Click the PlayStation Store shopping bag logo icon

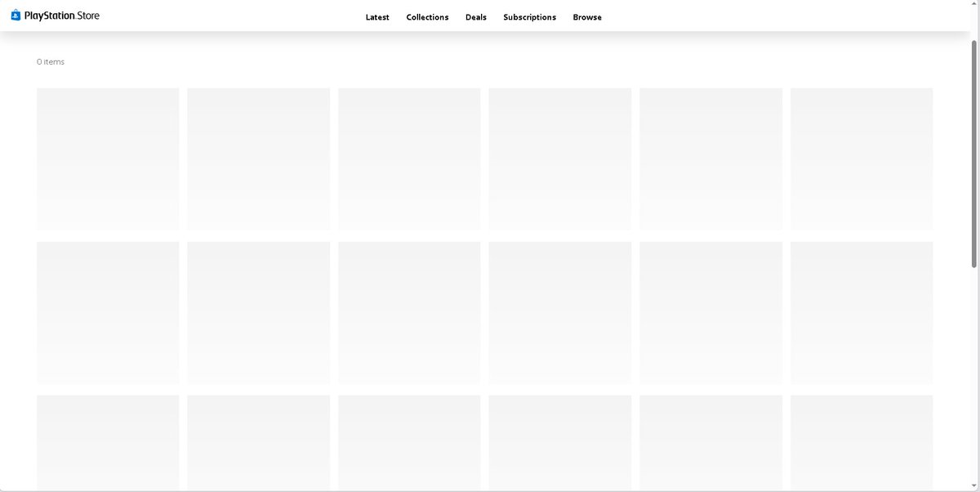16,15
